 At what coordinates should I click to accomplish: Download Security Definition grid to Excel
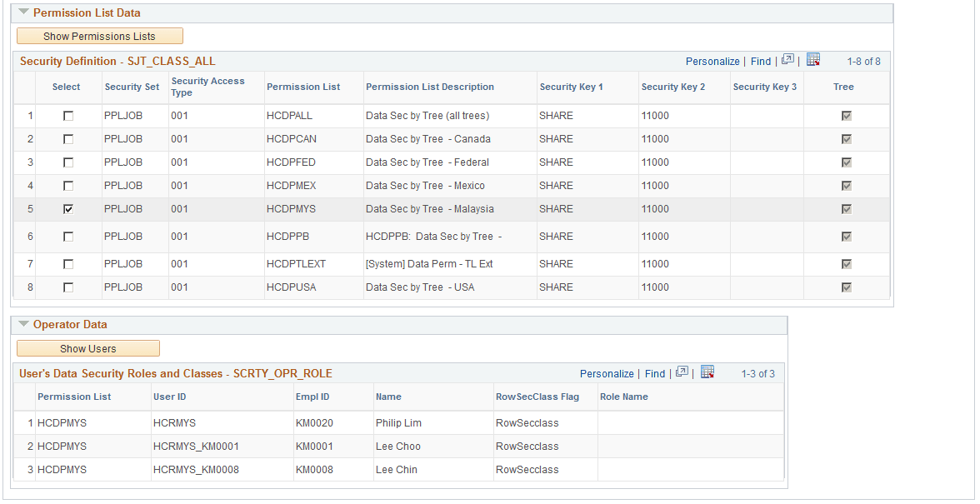click(x=812, y=60)
